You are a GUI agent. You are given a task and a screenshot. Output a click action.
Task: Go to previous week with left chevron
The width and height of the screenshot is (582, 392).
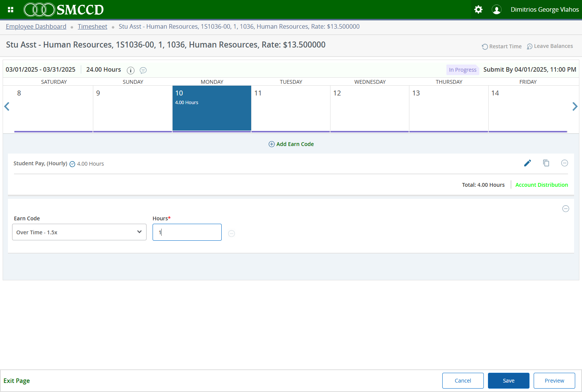[x=7, y=107]
